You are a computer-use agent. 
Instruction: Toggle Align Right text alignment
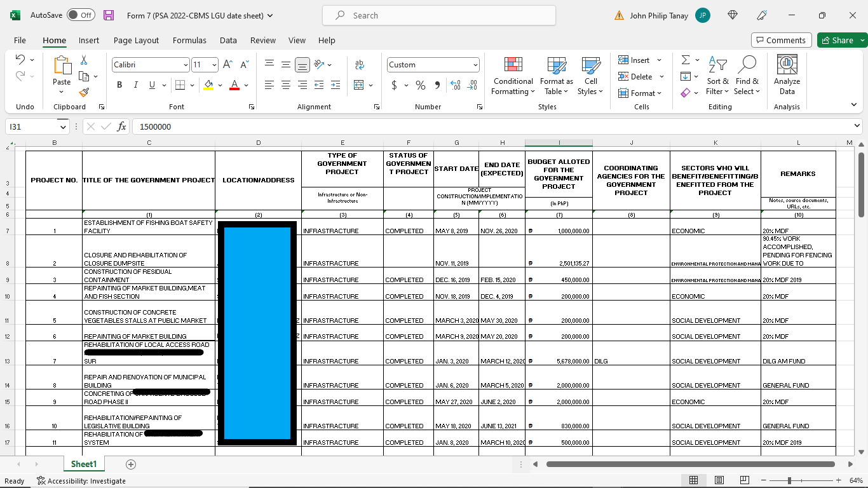pyautogui.click(x=302, y=85)
